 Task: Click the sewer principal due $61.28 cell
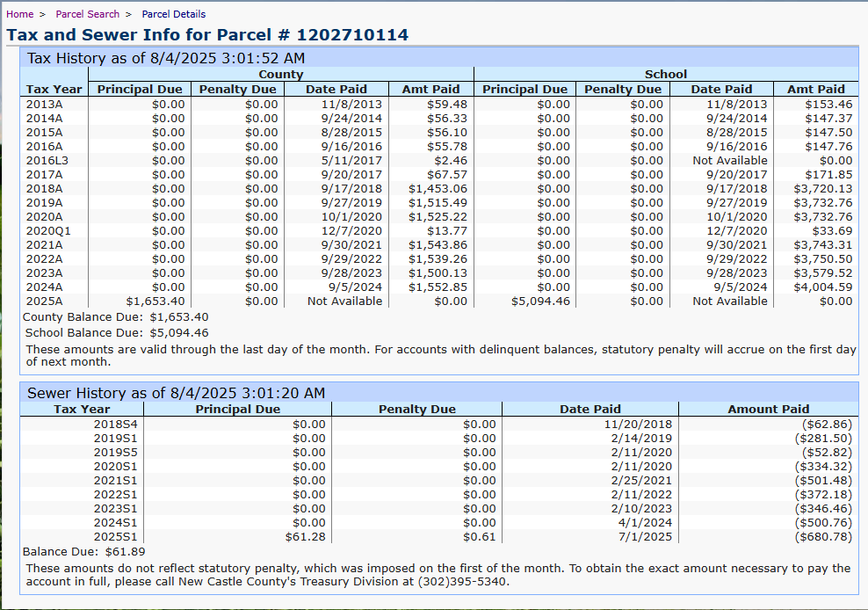pyautogui.click(x=305, y=536)
